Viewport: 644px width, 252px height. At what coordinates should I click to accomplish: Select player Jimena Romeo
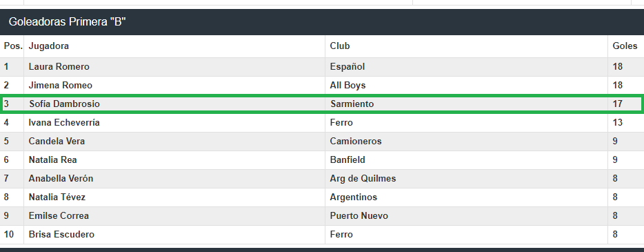point(61,86)
